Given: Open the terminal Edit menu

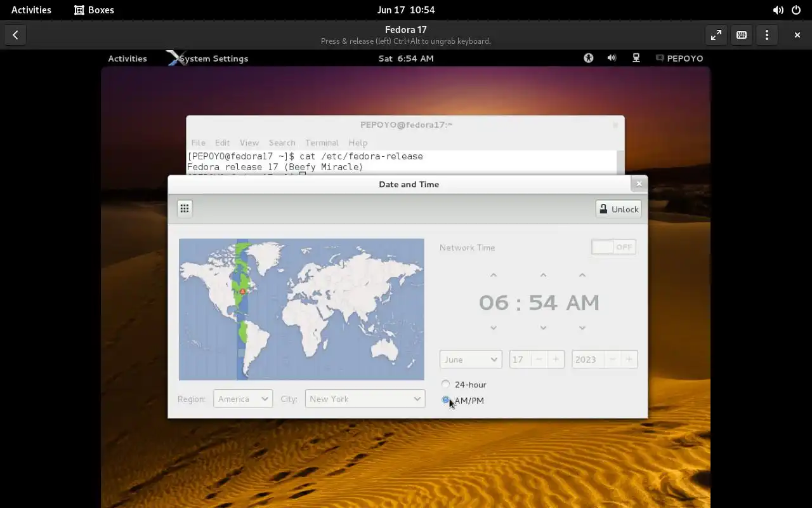Looking at the screenshot, I should tap(222, 143).
